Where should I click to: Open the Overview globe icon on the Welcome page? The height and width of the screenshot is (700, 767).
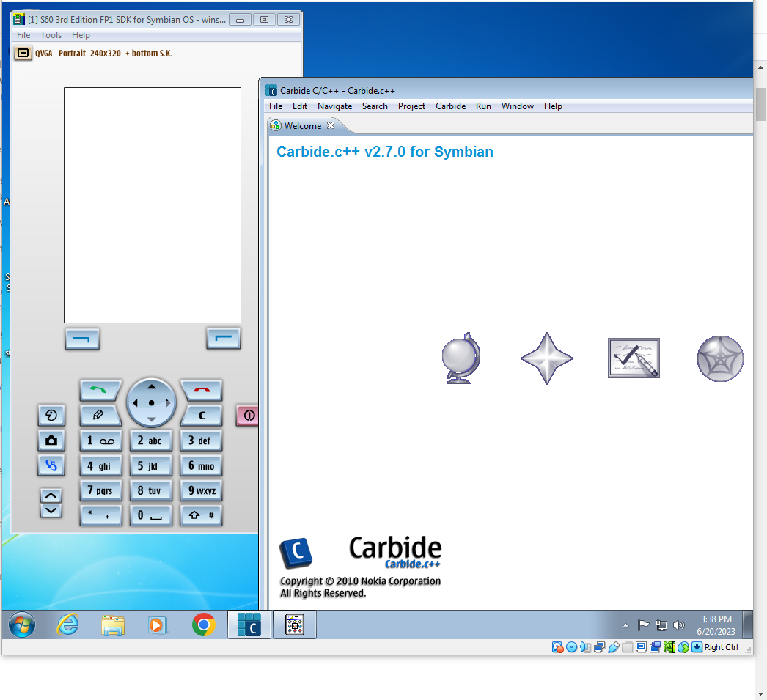pos(461,358)
